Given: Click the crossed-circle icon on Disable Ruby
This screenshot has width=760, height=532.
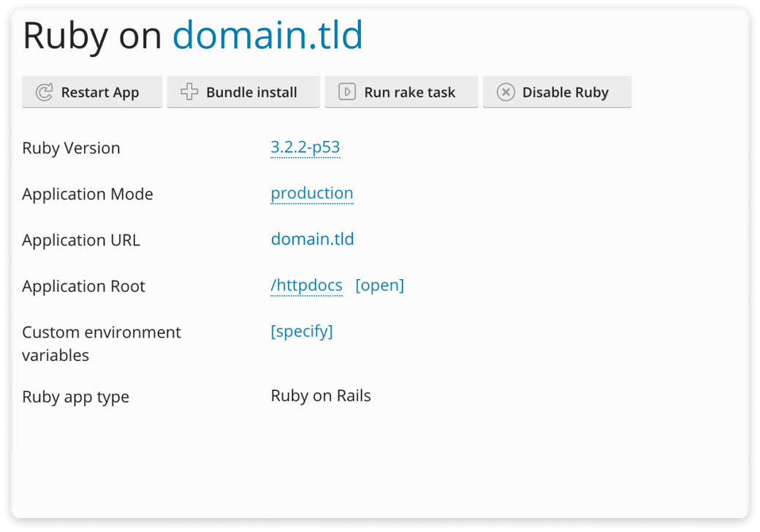Looking at the screenshot, I should point(506,92).
